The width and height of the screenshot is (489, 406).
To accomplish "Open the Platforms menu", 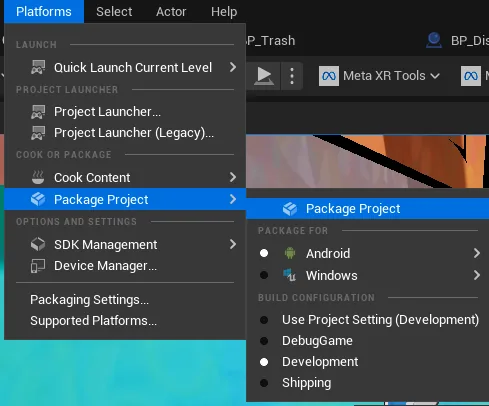I will coord(44,12).
